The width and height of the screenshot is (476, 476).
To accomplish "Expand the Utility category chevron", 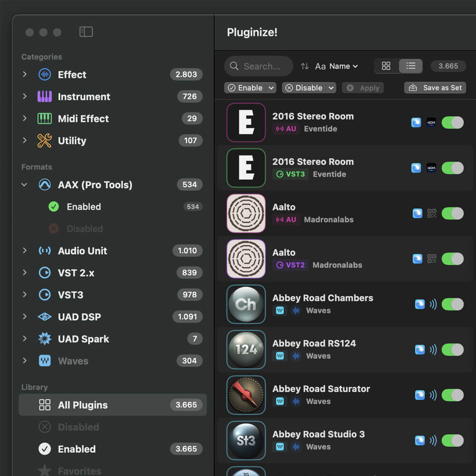I will pos(25,140).
